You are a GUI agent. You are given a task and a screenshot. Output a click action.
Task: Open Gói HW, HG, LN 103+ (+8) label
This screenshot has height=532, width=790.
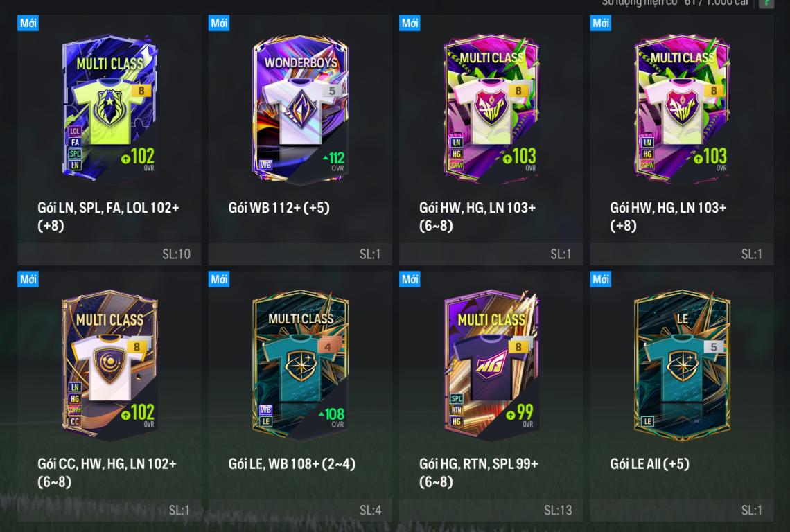point(668,216)
